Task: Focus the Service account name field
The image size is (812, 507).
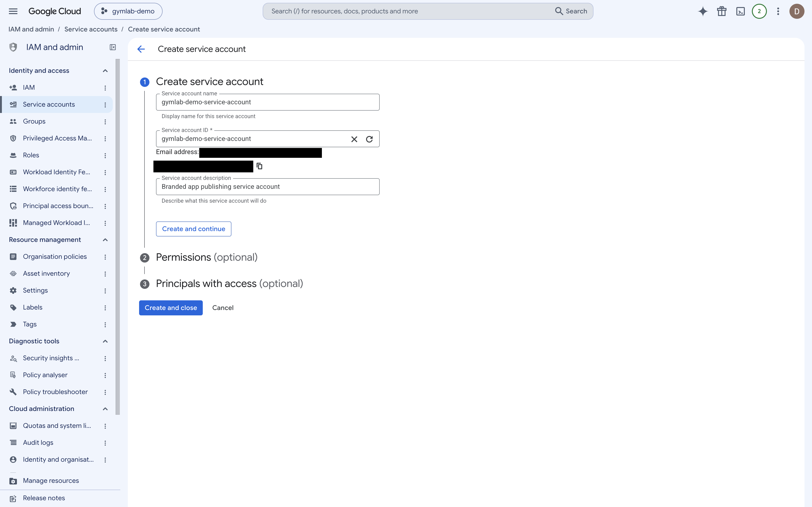Action: 268,102
